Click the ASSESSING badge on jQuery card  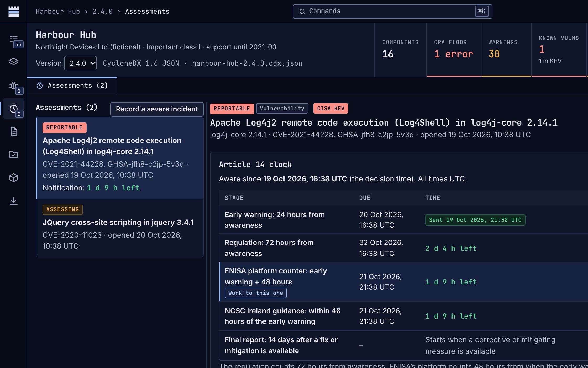click(62, 209)
